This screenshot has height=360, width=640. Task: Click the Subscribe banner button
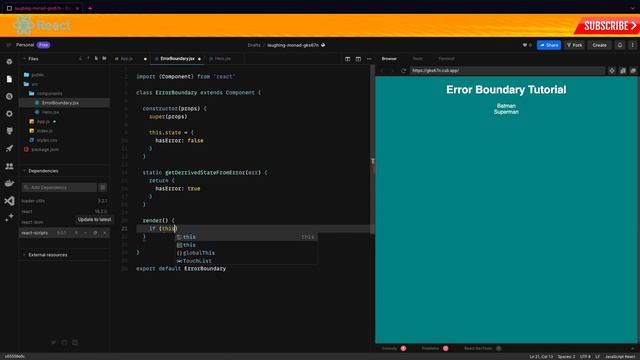click(608, 26)
